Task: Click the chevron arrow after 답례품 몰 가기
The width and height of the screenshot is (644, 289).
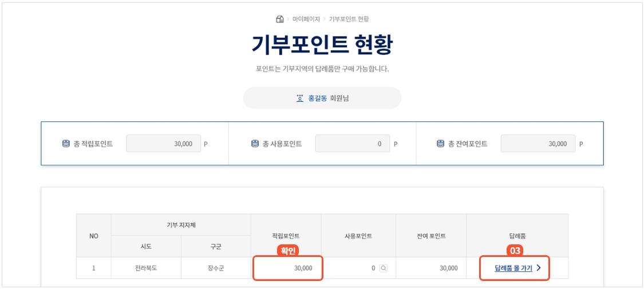Action: 539,268
